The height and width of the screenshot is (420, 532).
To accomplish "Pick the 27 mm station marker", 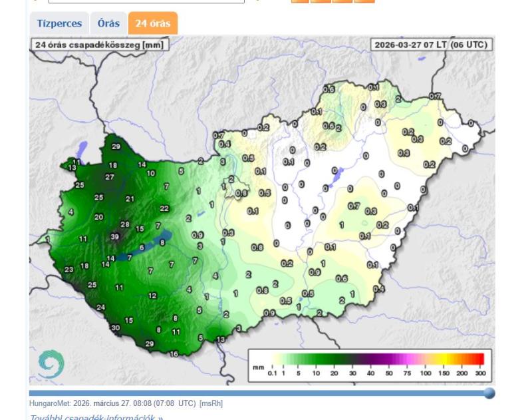I will click(x=110, y=177).
